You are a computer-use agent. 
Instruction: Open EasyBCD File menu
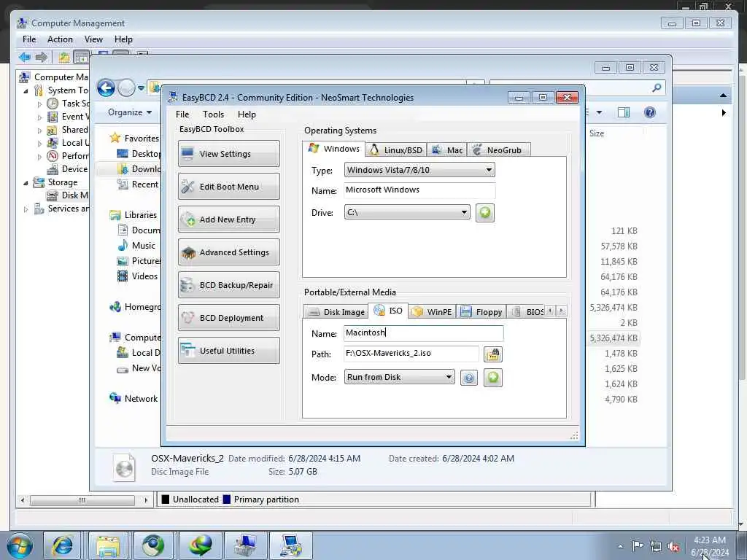(x=182, y=114)
